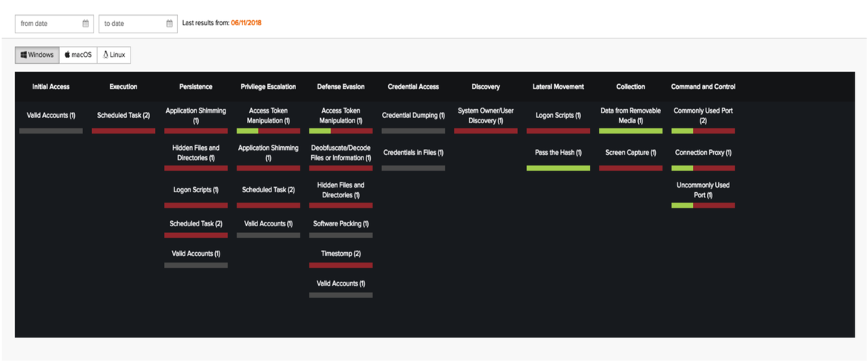Open the 06/11/2018 last results link
This screenshot has height=362, width=868.
tap(246, 23)
